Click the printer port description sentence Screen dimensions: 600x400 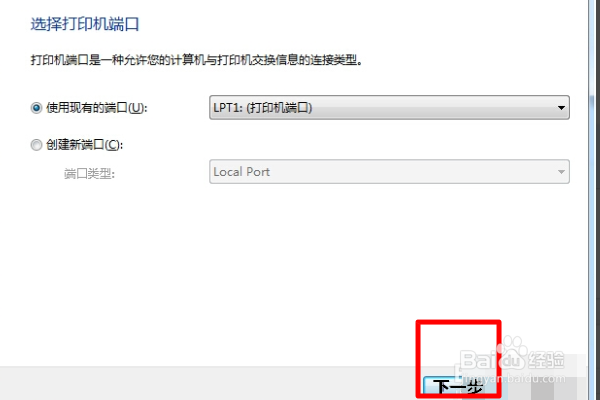coord(196,60)
